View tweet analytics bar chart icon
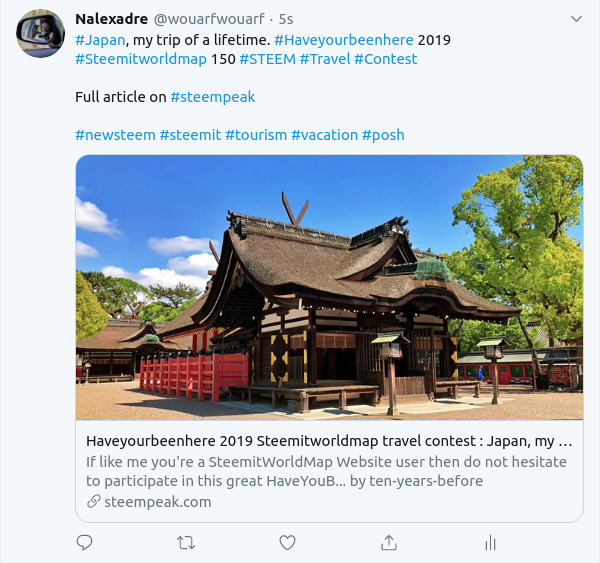 click(490, 543)
